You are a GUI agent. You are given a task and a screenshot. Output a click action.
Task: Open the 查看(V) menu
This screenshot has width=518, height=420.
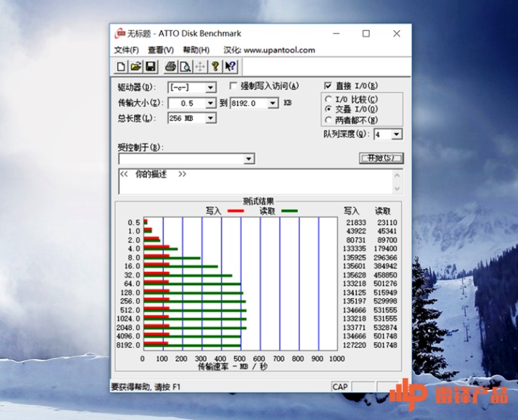[161, 50]
